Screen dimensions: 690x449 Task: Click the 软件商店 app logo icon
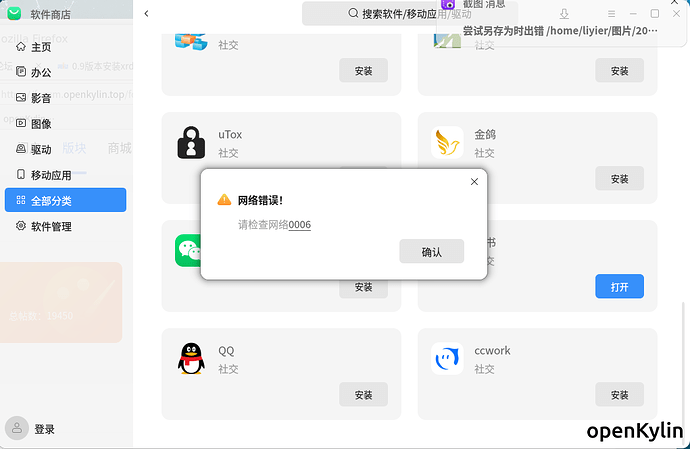14,14
